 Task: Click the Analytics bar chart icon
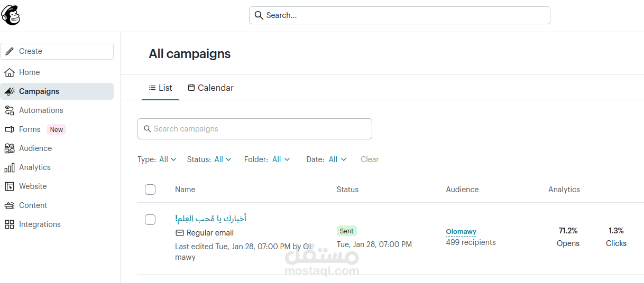click(10, 167)
